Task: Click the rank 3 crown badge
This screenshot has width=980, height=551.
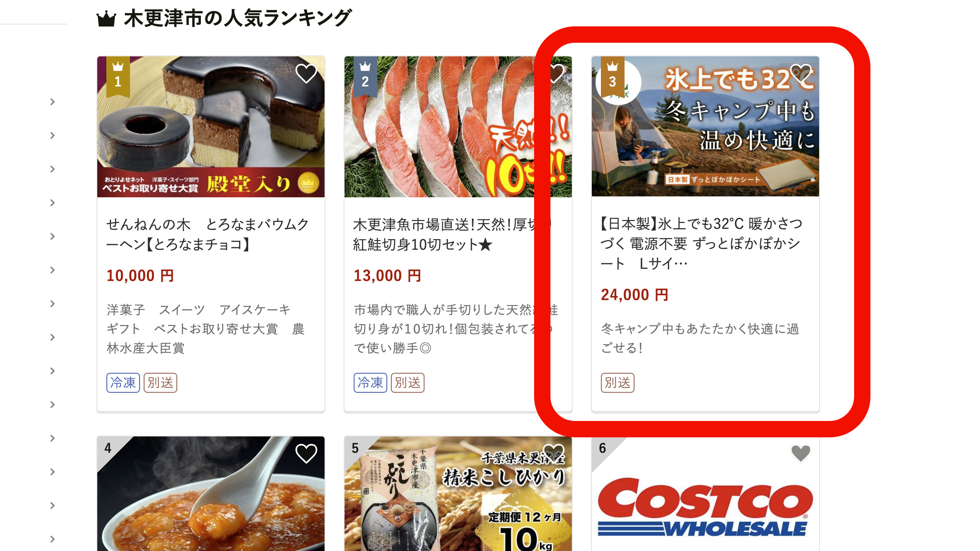Action: click(613, 76)
